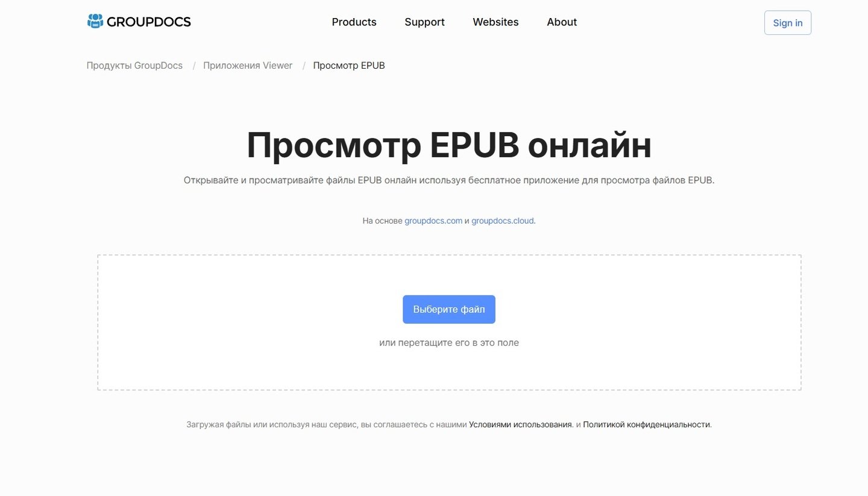Open the Support menu
Image resolution: width=868 pixels, height=496 pixels.
424,22
